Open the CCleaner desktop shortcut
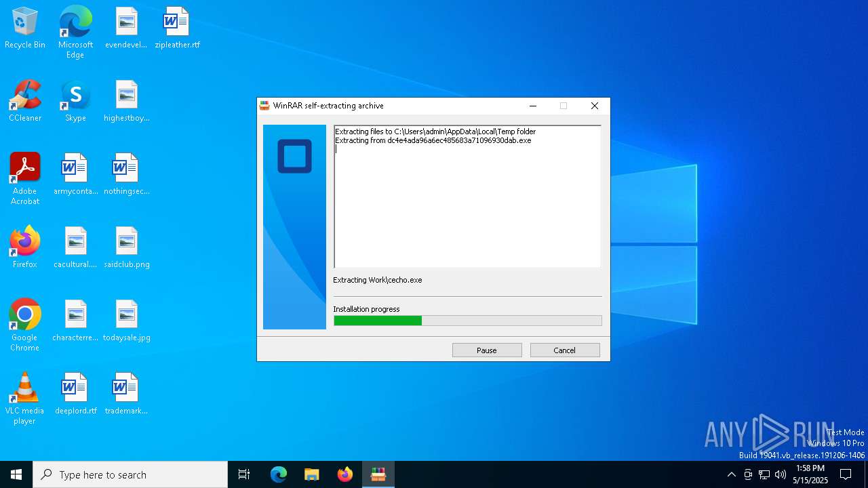 coord(25,102)
